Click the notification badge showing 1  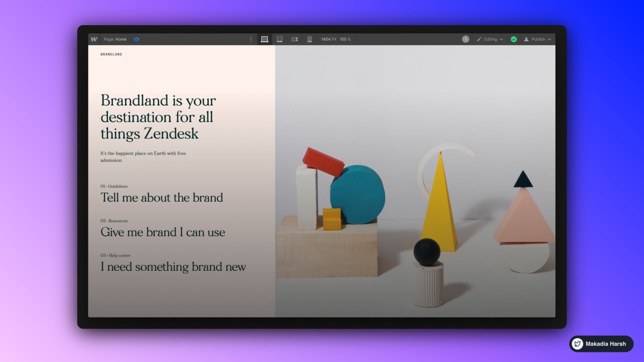pyautogui.click(x=465, y=39)
